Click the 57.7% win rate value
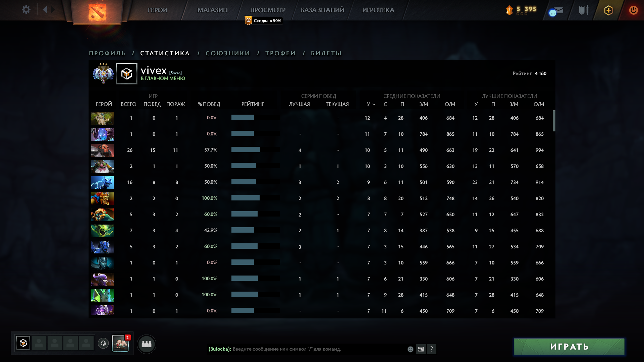Viewport: 644px width, 362px height. pos(211,150)
